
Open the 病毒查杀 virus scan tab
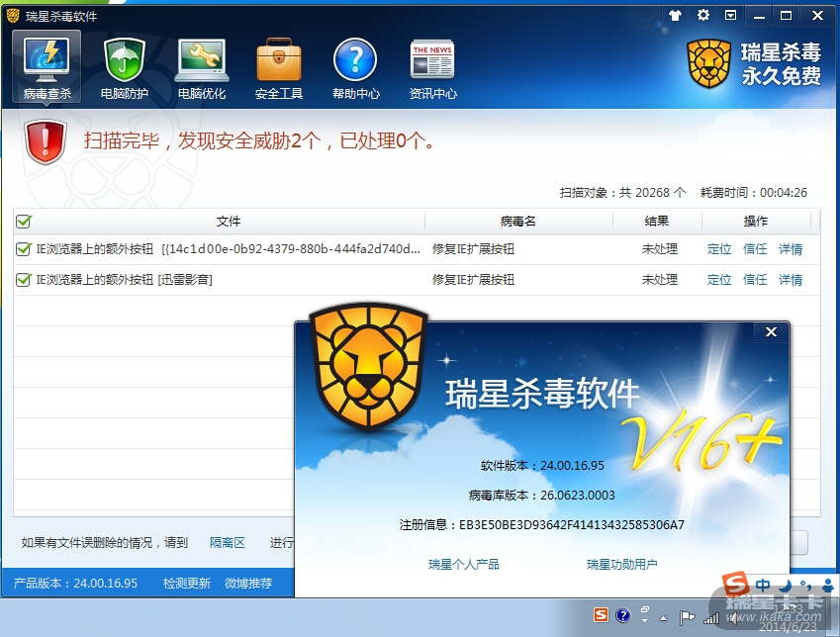pos(47,67)
